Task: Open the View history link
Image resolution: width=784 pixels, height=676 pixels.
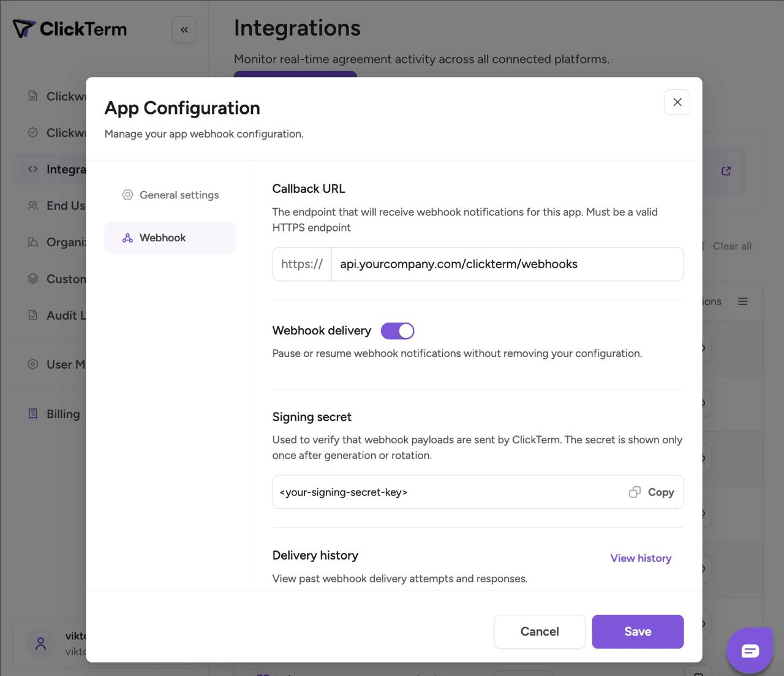Action: (x=640, y=558)
